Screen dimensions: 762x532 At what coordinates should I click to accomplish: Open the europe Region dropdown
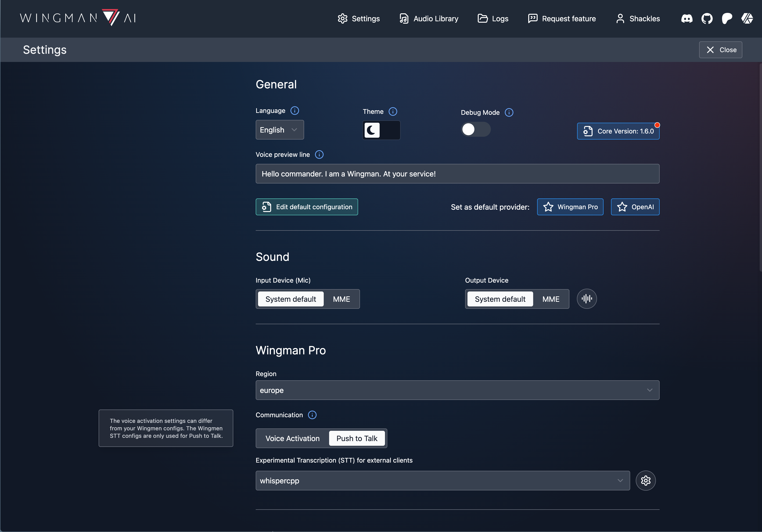point(457,390)
